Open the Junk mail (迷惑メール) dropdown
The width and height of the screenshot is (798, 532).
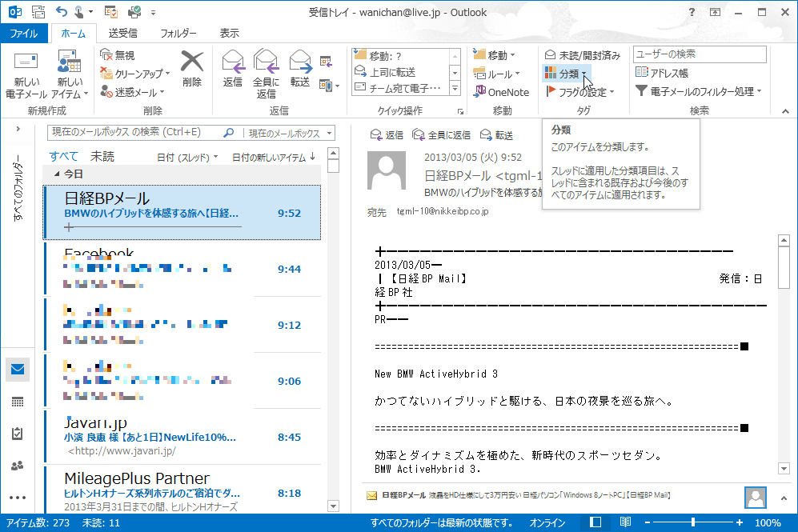(132, 92)
